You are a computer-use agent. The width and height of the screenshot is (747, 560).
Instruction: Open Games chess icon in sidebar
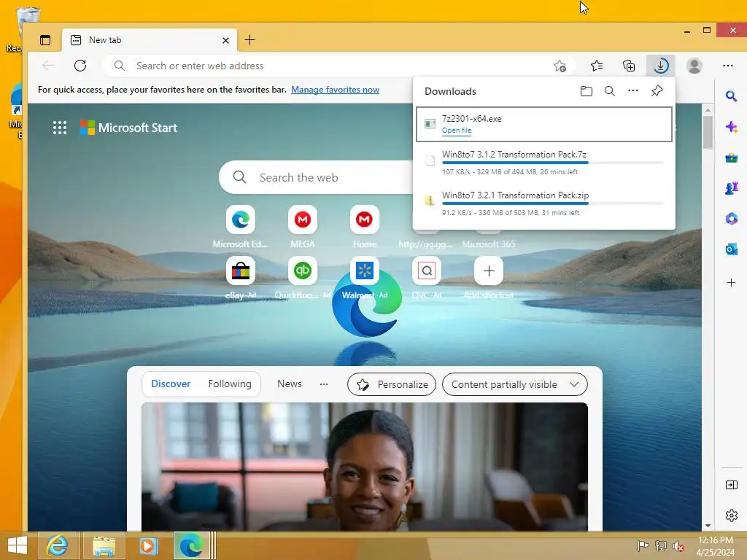tap(731, 188)
